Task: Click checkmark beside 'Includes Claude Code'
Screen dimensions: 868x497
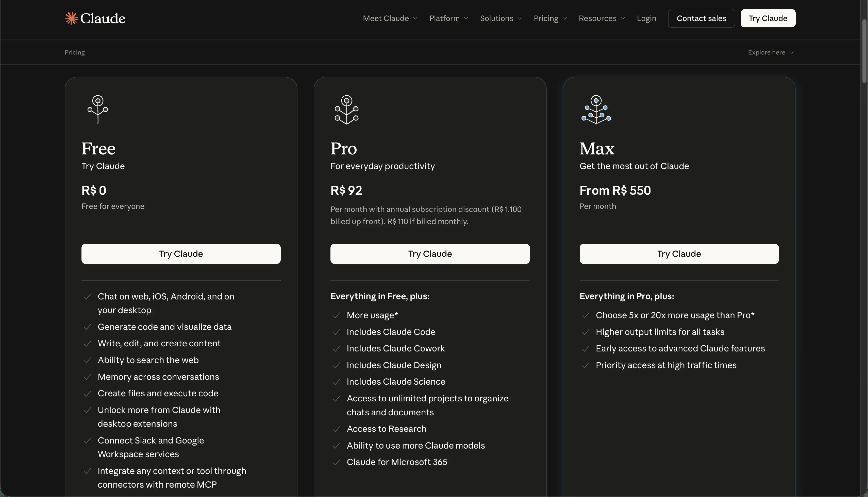Action: (337, 332)
